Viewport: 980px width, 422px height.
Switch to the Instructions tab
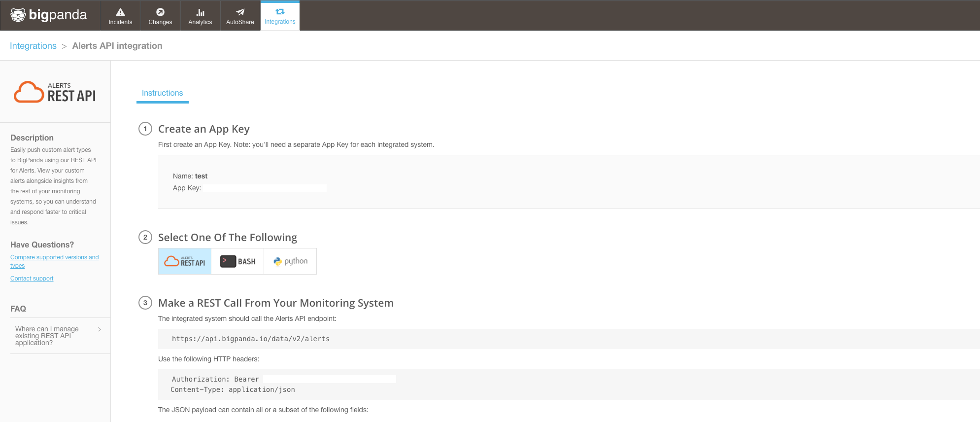(x=162, y=93)
